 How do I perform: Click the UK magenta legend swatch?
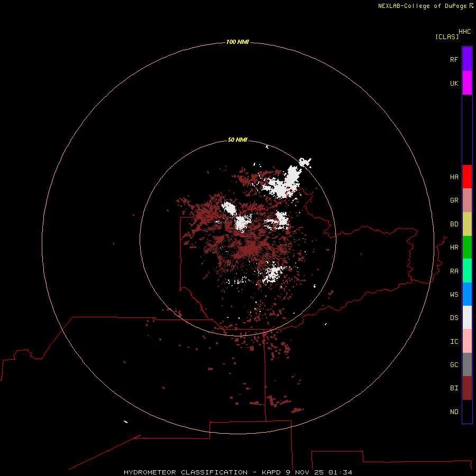tap(467, 83)
